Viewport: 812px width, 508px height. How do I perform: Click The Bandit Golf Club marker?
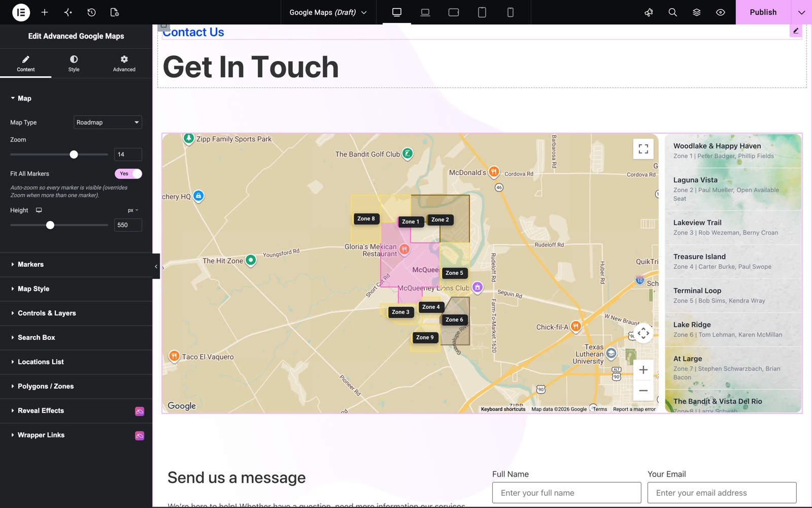[x=408, y=153]
